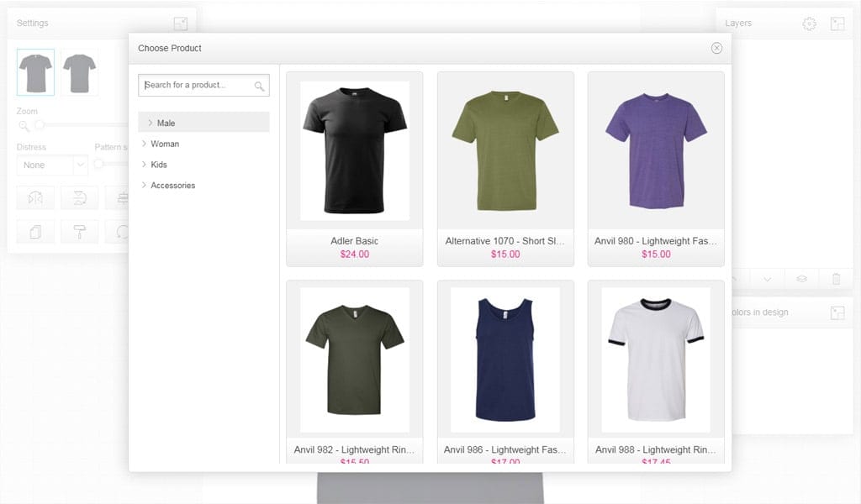861x504 pixels.
Task: Choose the Adler Basic black t-shirt
Action: tap(354, 151)
